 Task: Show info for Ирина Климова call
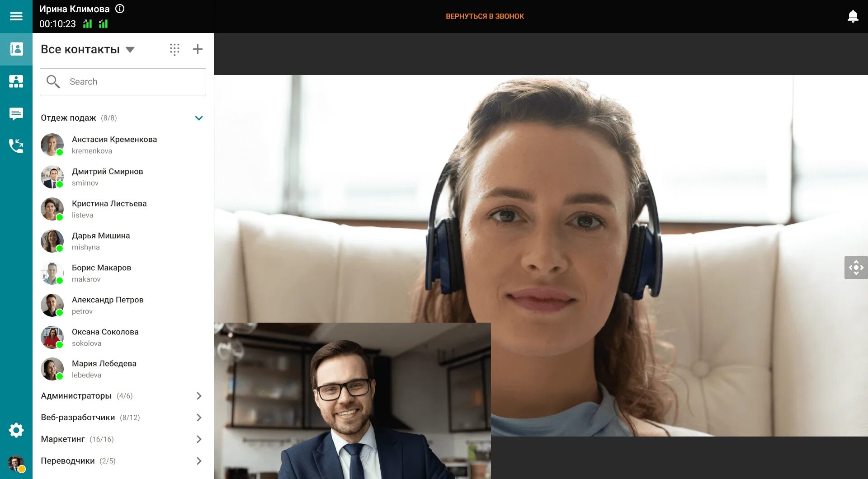[120, 9]
